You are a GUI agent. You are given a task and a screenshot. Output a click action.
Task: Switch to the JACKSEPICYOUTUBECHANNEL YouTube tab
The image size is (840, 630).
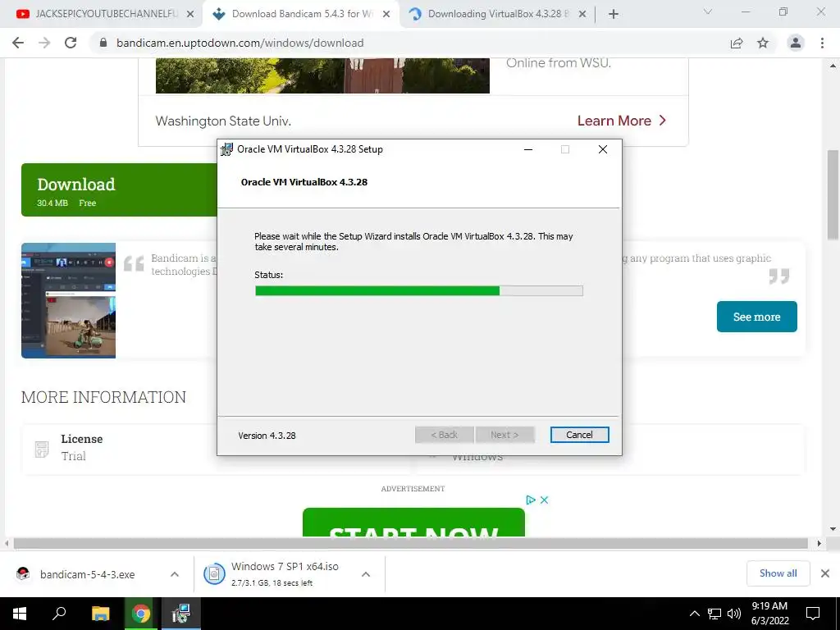(102, 14)
